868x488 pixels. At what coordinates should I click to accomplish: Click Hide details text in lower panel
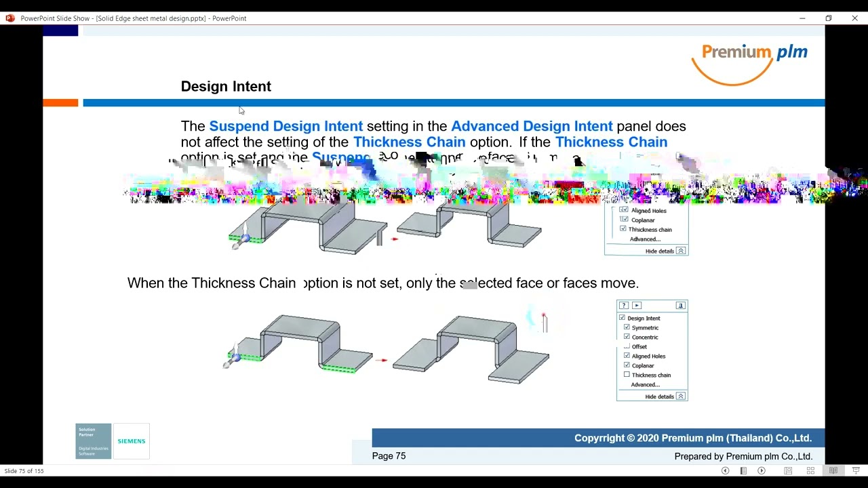click(x=660, y=396)
